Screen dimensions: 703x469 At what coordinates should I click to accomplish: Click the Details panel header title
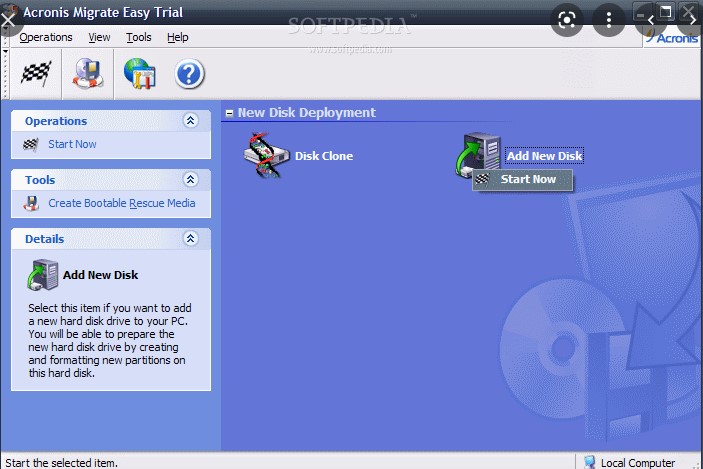[44, 239]
